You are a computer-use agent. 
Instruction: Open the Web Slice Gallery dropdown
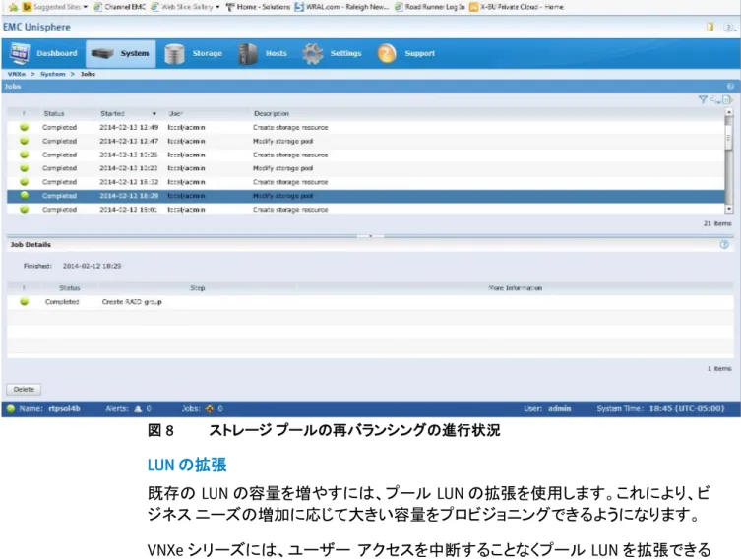(185, 7)
